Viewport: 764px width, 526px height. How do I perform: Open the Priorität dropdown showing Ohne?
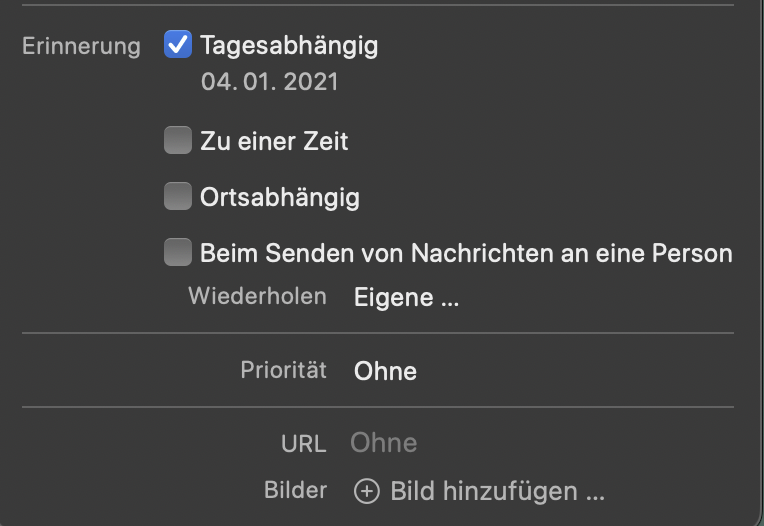pos(385,371)
